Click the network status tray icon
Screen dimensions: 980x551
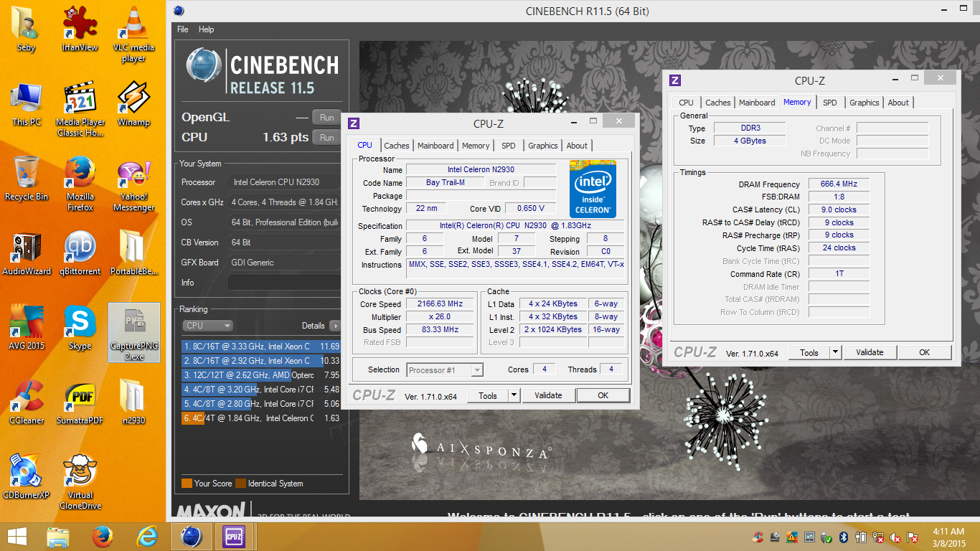click(879, 537)
